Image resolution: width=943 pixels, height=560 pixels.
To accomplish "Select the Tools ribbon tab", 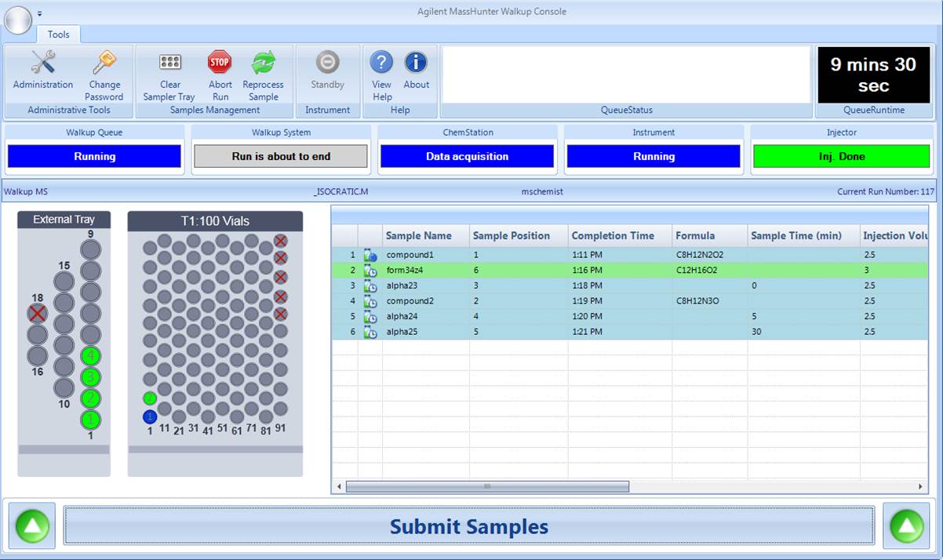I will pos(59,35).
